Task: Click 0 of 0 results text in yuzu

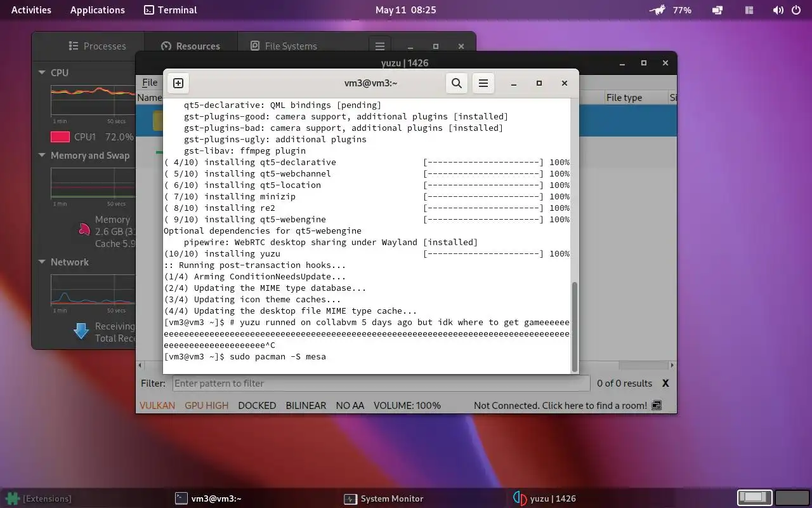Action: pos(625,384)
